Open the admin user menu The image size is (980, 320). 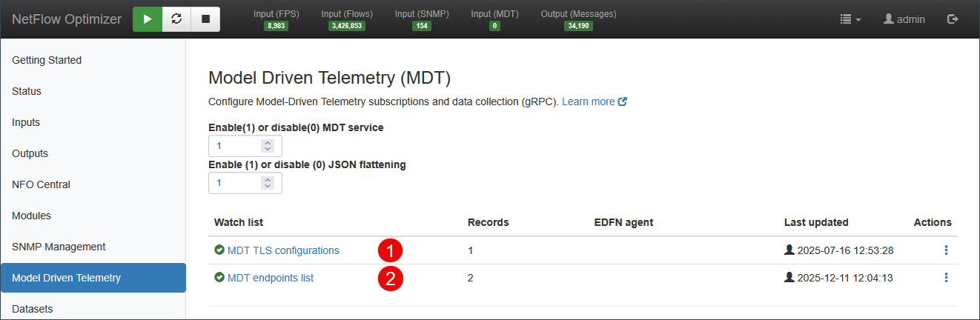pyautogui.click(x=904, y=19)
